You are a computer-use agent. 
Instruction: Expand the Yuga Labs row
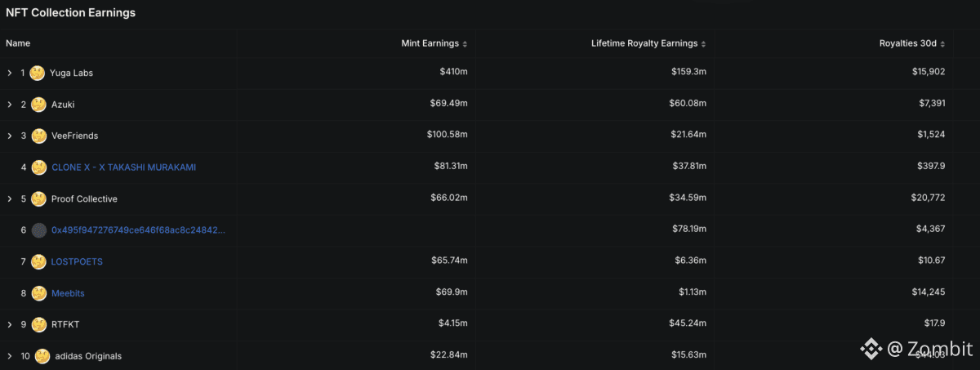pos(10,73)
